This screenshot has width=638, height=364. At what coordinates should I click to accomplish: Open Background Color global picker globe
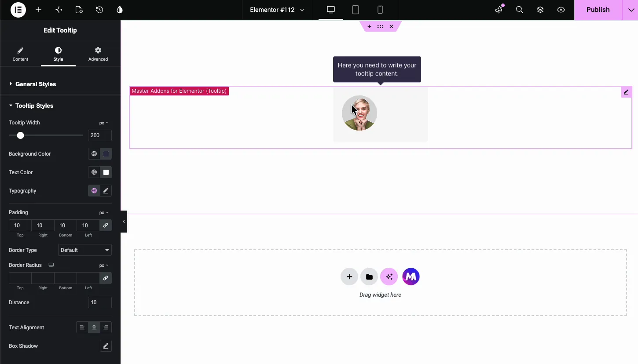[x=94, y=154]
